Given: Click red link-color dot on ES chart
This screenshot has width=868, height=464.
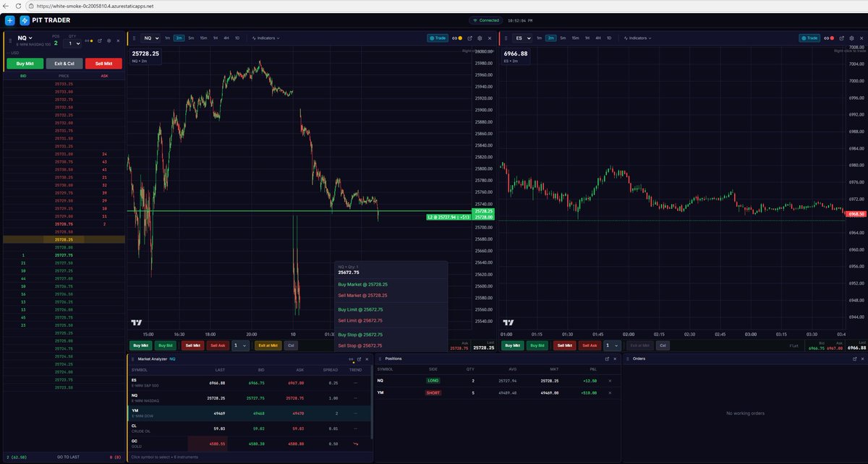Looking at the screenshot, I should click(x=832, y=38).
